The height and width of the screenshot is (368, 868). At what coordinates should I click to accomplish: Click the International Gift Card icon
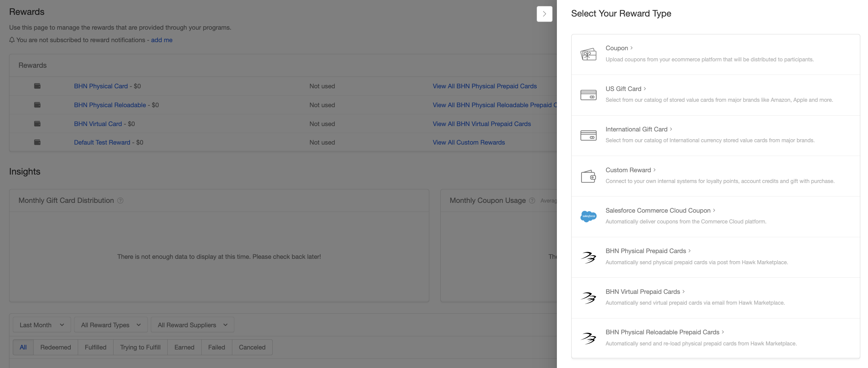coord(588,135)
